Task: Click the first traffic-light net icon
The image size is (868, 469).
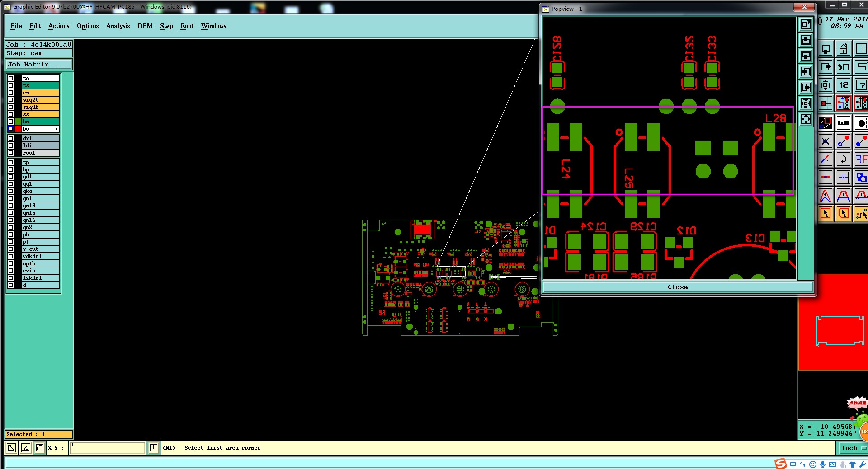Action: [844, 103]
